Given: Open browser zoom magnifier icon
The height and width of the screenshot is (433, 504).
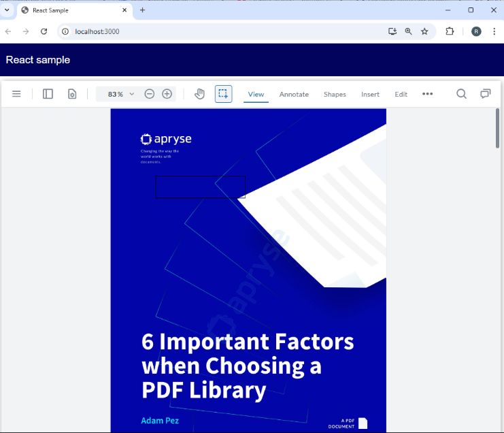Looking at the screenshot, I should pos(409,31).
